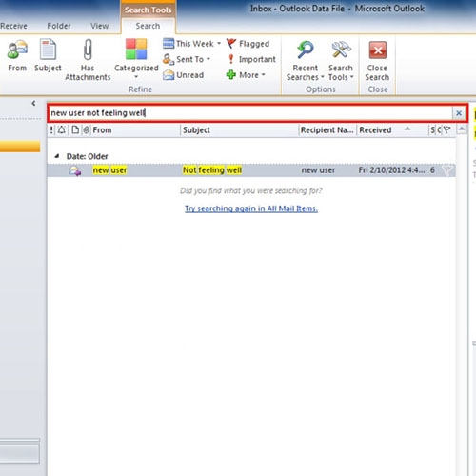Open the Categorized color squares icon

pos(136,50)
